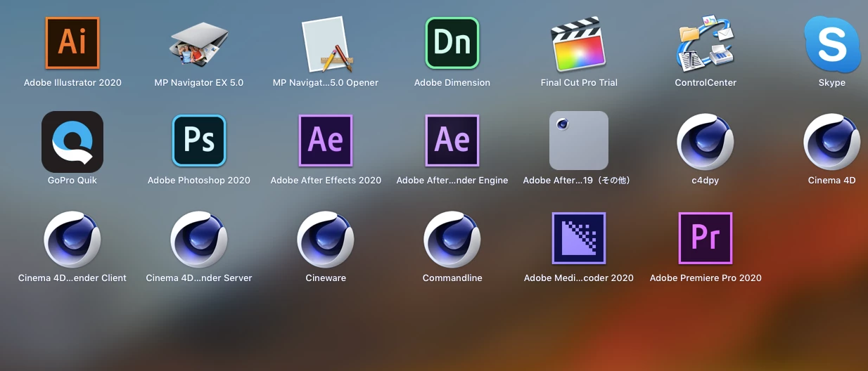The image size is (868, 371).
Task: Launch Cineware app icon
Action: (x=326, y=240)
